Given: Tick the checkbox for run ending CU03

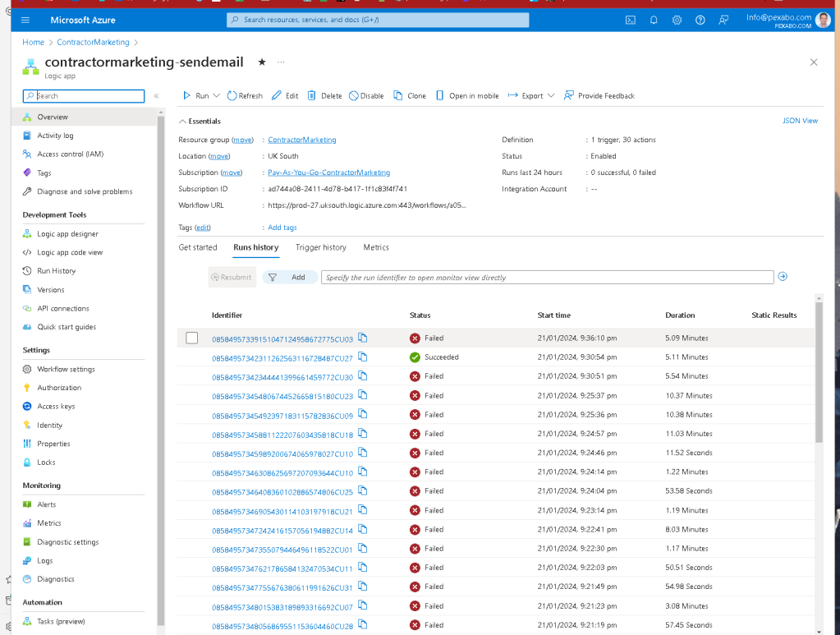Looking at the screenshot, I should [x=192, y=338].
